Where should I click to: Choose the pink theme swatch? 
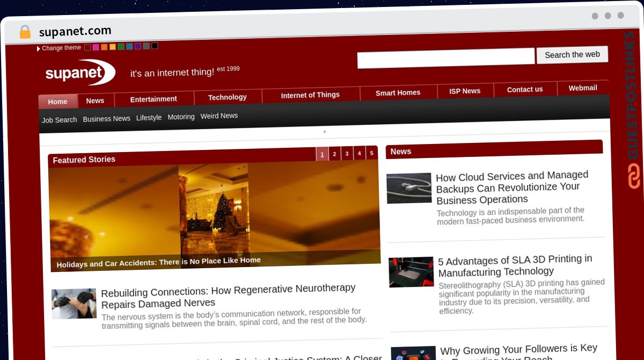click(96, 47)
